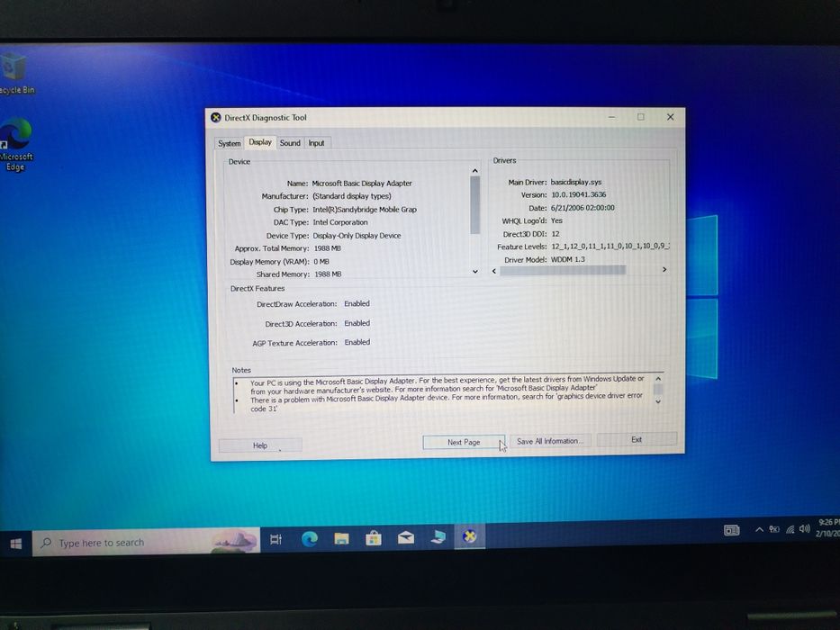840x630 pixels.
Task: Click 'Microsoft Basic Display Adapter' name value
Action: coord(362,184)
